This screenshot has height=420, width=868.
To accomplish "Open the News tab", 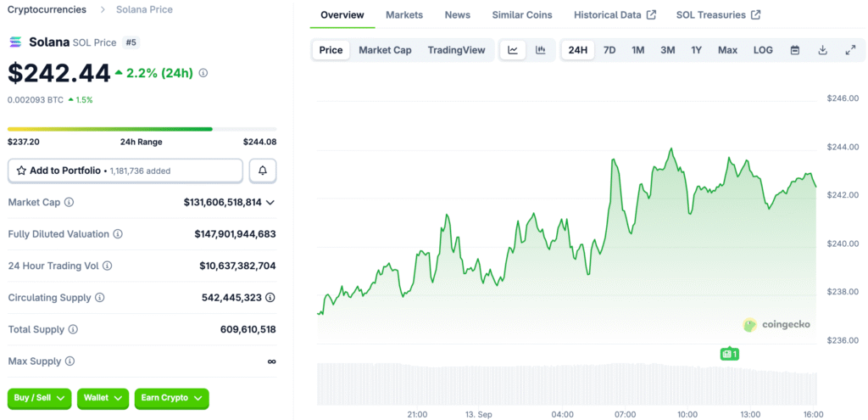I will [457, 15].
